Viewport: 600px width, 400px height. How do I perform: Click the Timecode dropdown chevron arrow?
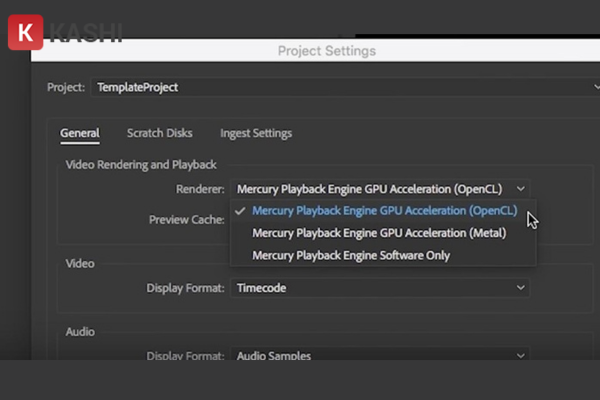pyautogui.click(x=520, y=288)
